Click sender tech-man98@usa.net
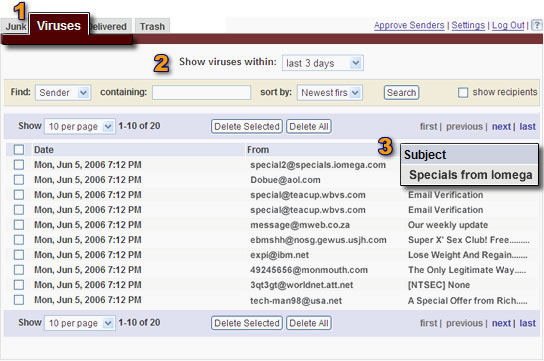The height and width of the screenshot is (361, 544). coord(296,300)
